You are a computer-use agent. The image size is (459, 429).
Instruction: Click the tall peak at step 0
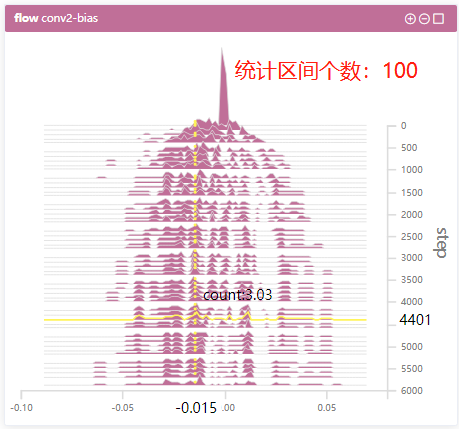coord(224,87)
